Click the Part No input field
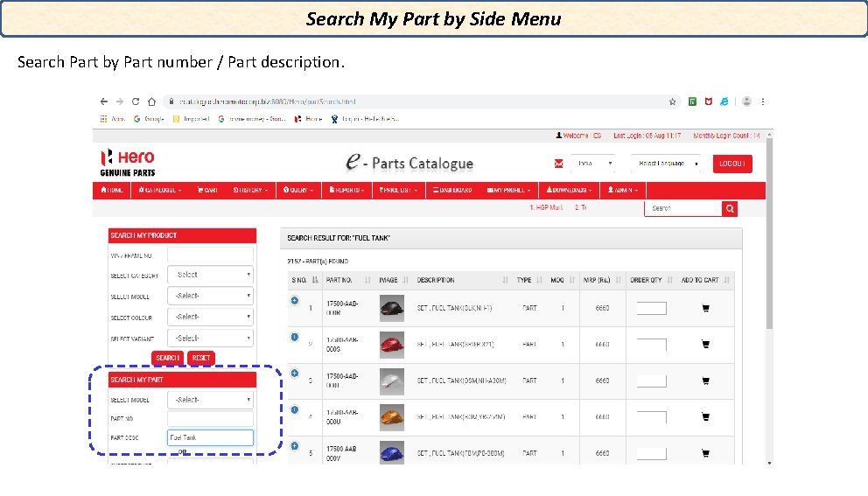The height and width of the screenshot is (496, 868). [x=210, y=418]
